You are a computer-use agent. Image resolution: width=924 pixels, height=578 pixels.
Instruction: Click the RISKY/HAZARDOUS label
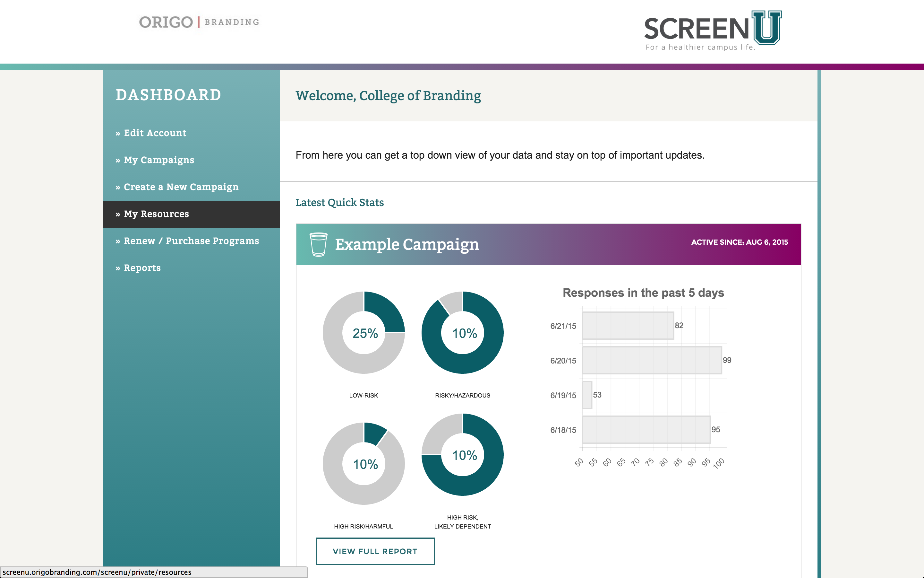point(463,396)
